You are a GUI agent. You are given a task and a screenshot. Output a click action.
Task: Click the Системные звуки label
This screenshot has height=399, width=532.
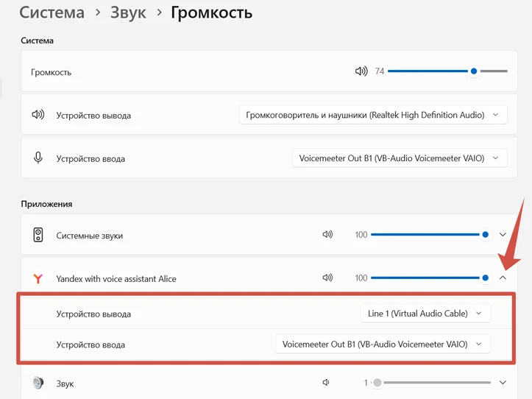click(90, 236)
